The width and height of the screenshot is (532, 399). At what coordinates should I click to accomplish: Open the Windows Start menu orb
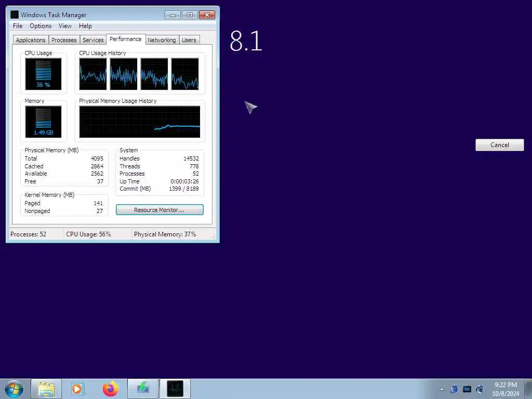tap(14, 389)
